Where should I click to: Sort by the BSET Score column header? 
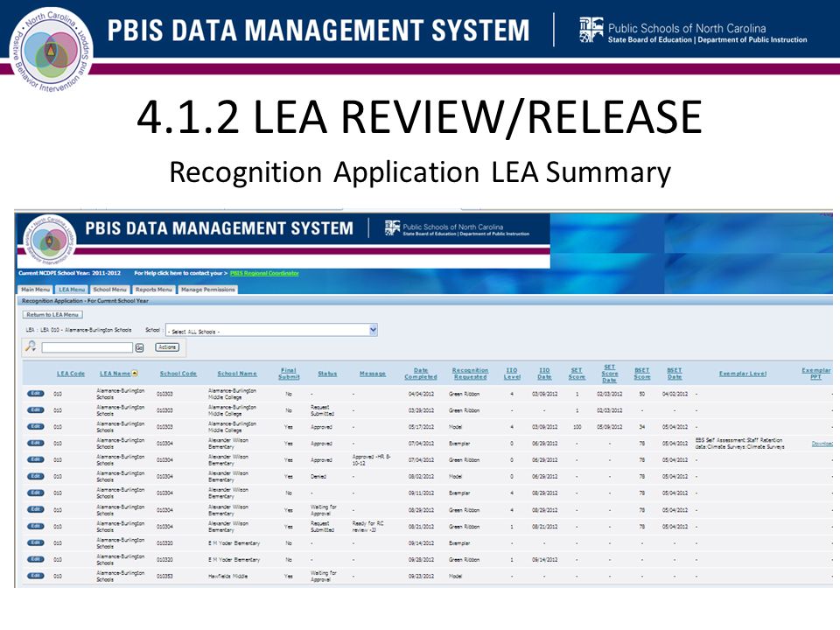(x=641, y=374)
